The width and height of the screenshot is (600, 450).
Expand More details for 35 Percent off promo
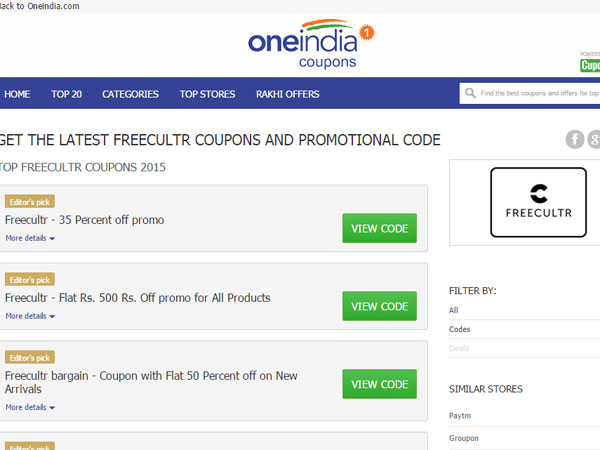(x=30, y=238)
